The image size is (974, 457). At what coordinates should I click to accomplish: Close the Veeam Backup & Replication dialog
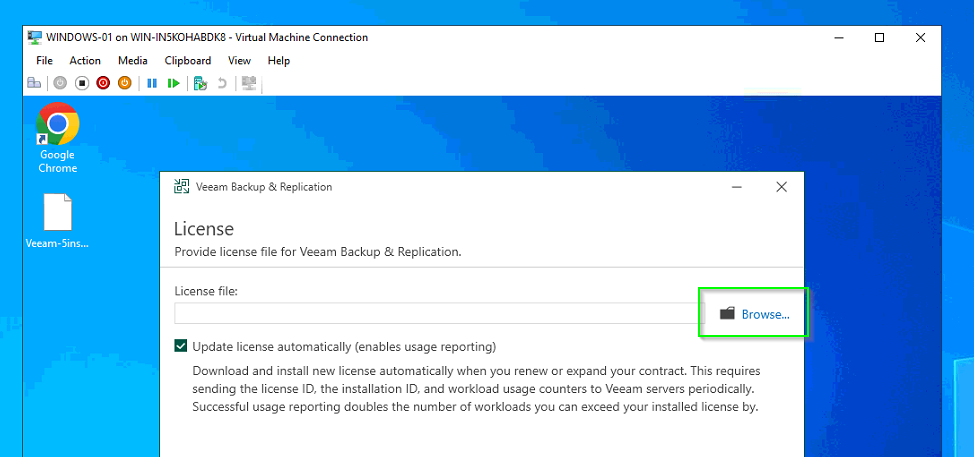point(781,187)
